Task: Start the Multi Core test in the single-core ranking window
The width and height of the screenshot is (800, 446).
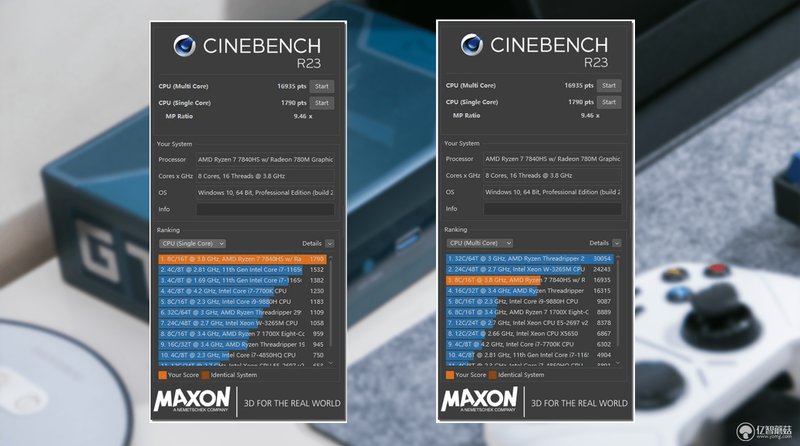Action: [321, 86]
